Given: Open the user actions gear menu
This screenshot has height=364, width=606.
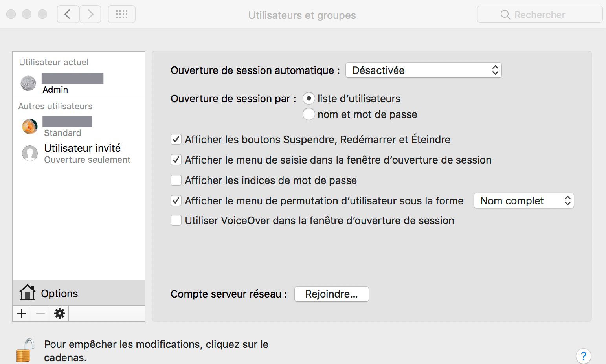Looking at the screenshot, I should tap(59, 313).
